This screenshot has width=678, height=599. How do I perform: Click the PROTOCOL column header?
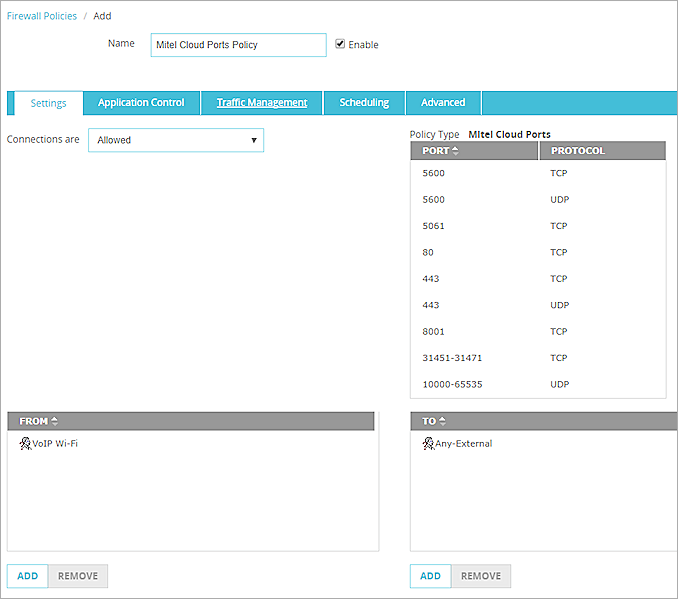(602, 151)
